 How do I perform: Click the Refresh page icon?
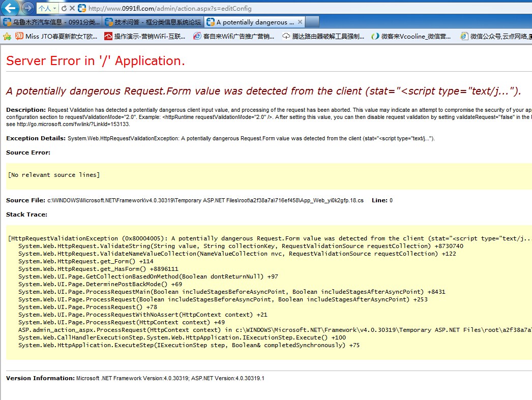point(64,9)
